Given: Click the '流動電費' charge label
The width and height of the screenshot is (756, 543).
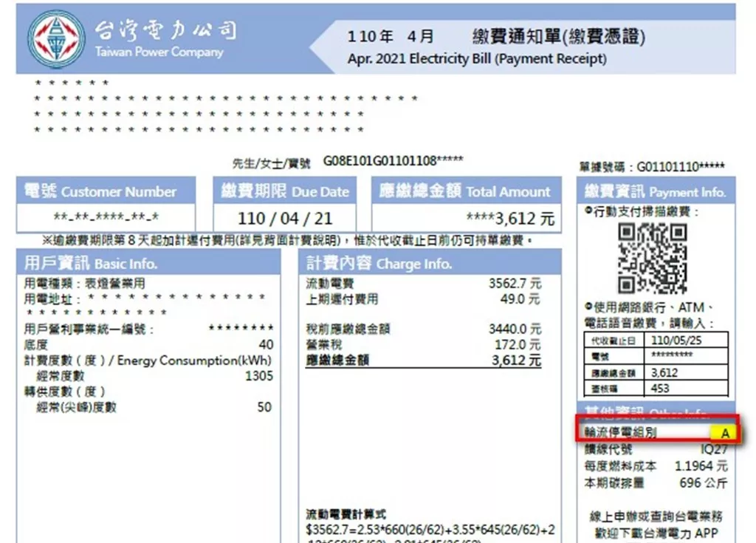Looking at the screenshot, I should point(330,284).
